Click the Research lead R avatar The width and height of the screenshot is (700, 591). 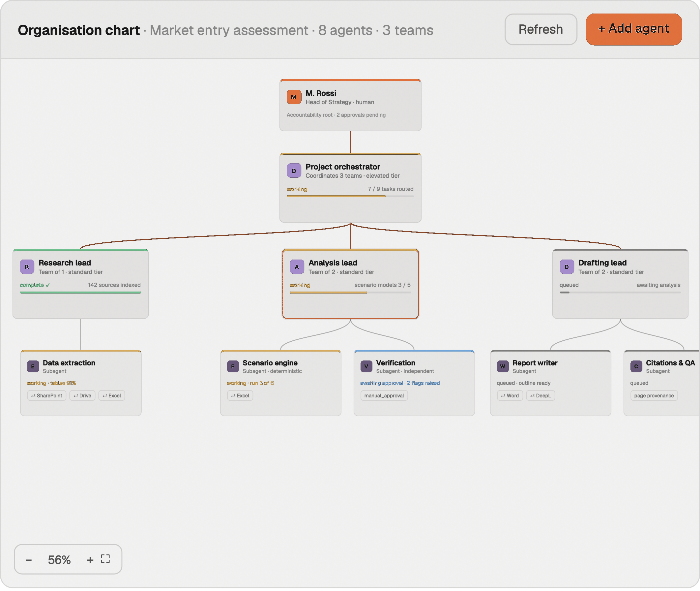[x=27, y=267]
